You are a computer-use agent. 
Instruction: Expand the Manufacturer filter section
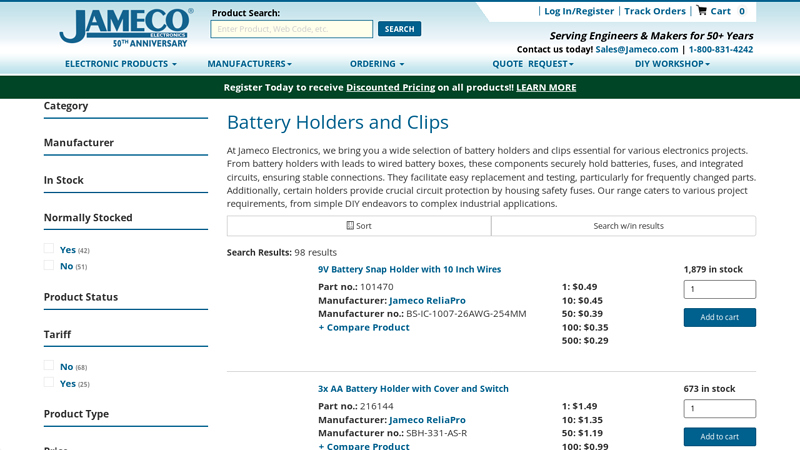coord(126,143)
